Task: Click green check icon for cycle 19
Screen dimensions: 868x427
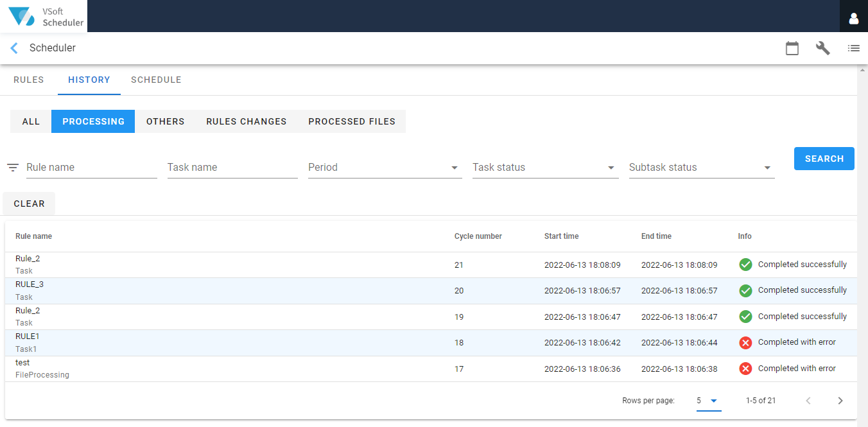Action: pos(745,317)
